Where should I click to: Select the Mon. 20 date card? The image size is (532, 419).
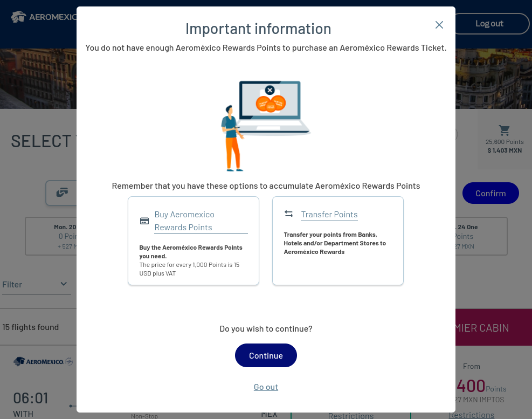click(51, 236)
